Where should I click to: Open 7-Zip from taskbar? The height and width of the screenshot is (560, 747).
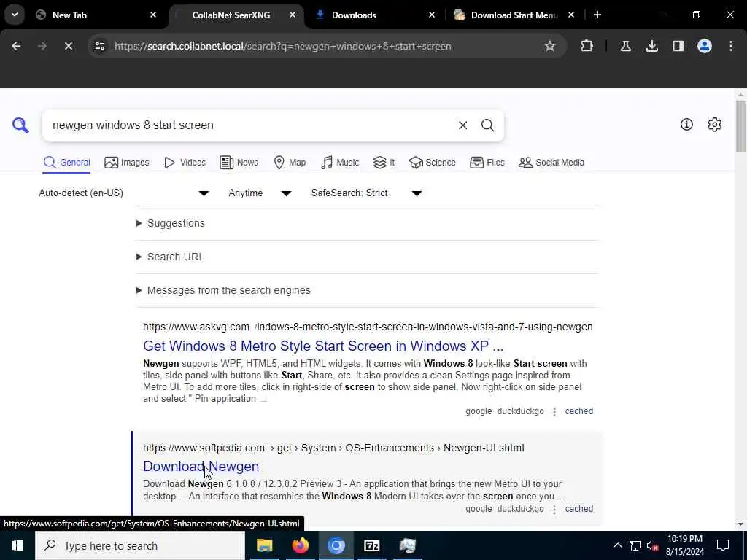(x=371, y=545)
